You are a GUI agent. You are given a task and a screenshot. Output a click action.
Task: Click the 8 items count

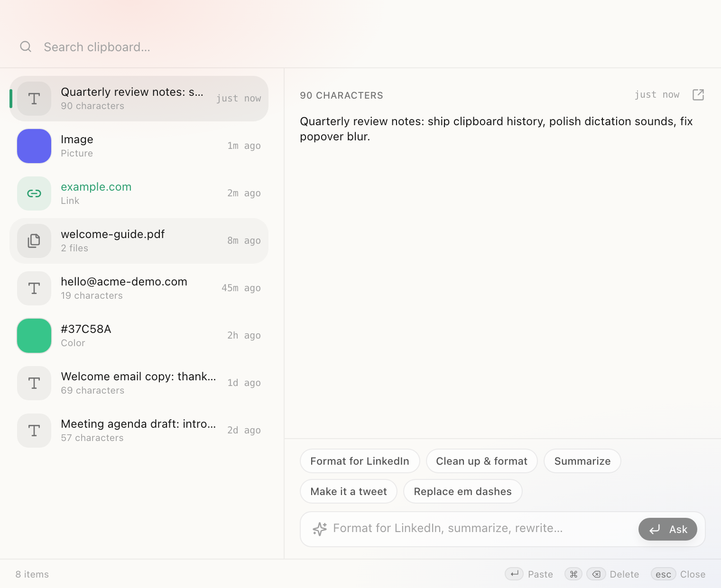click(32, 574)
